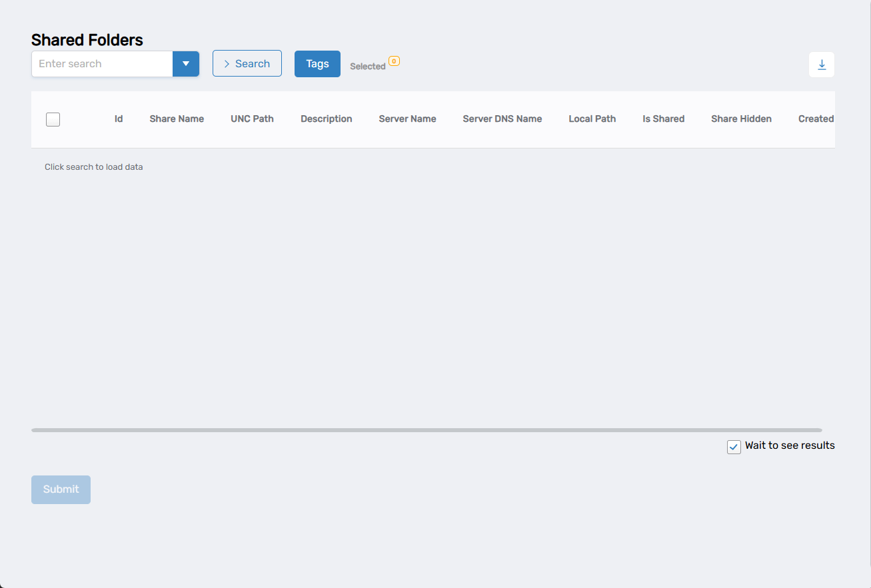This screenshot has height=588, width=871.
Task: Open the search type dropdown arrow
Action: [186, 63]
